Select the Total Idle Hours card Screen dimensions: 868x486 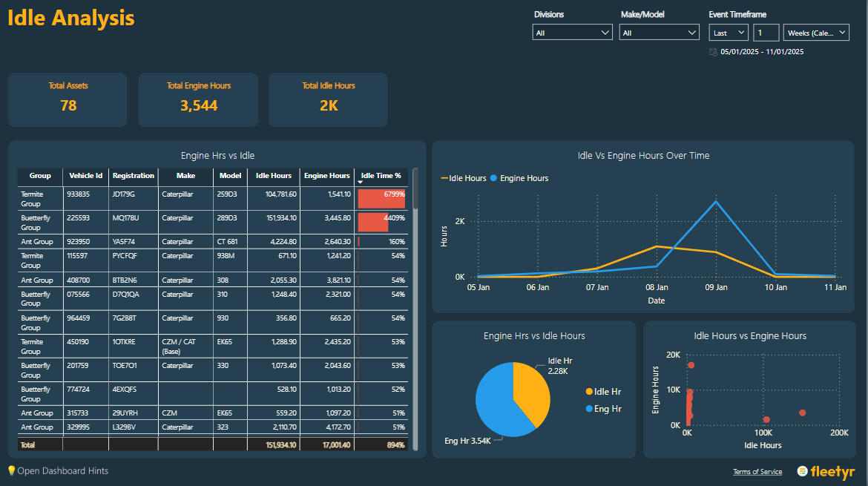click(328, 99)
